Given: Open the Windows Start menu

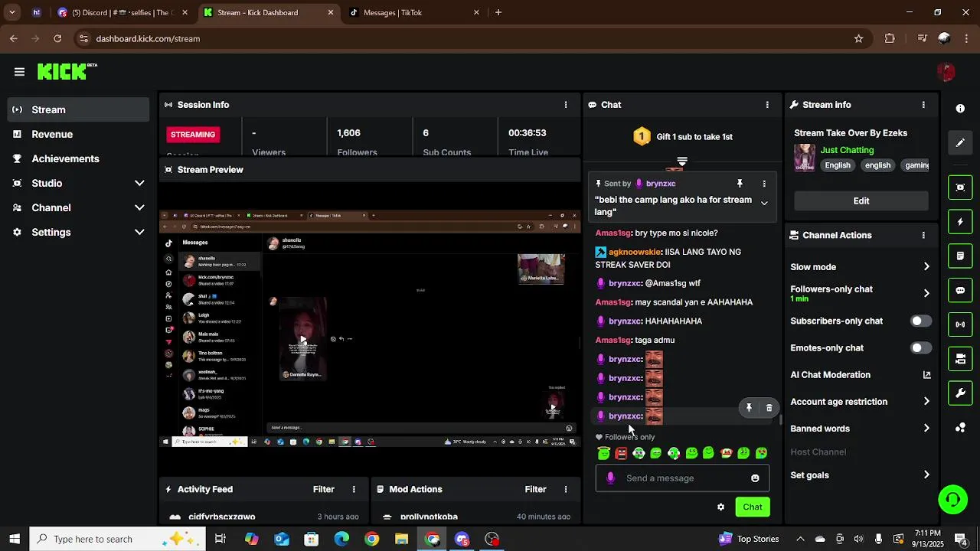Looking at the screenshot, I should (x=15, y=539).
